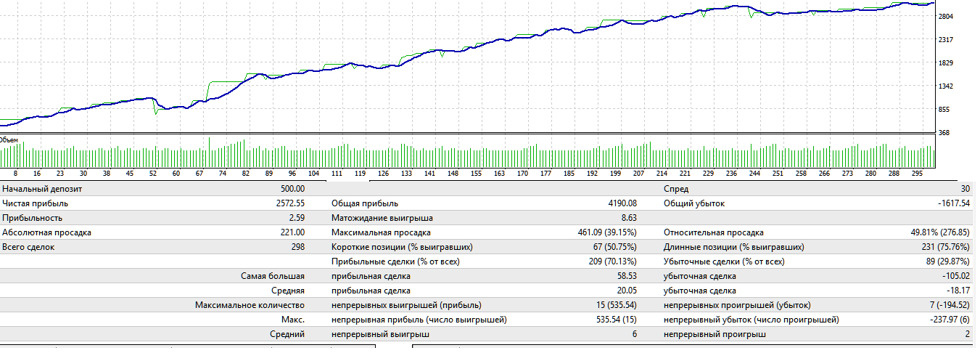Click the 'непрерывный выигрыш' label
The height and width of the screenshot is (353, 980).
381,334
